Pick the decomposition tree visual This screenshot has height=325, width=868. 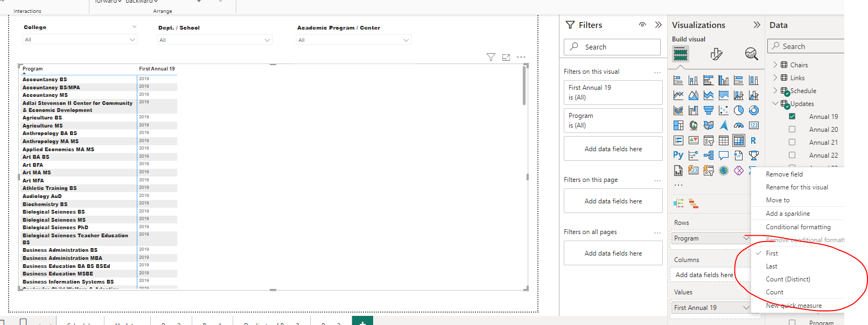pos(709,156)
